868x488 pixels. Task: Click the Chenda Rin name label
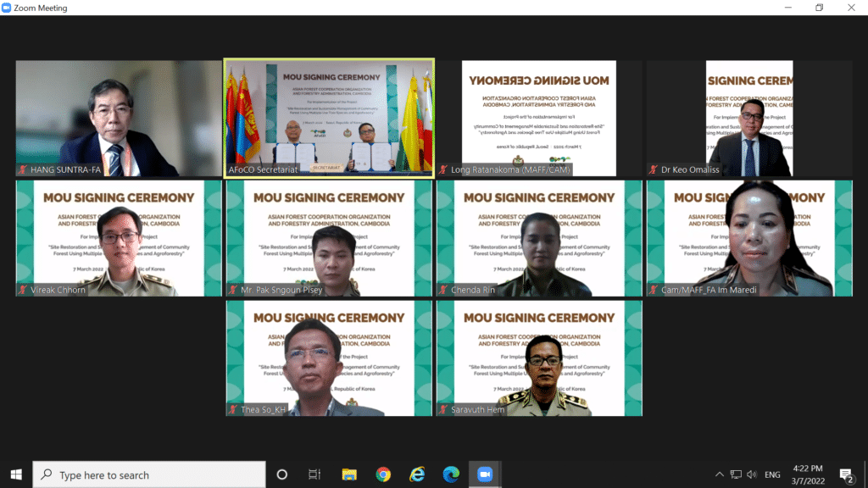coord(473,290)
